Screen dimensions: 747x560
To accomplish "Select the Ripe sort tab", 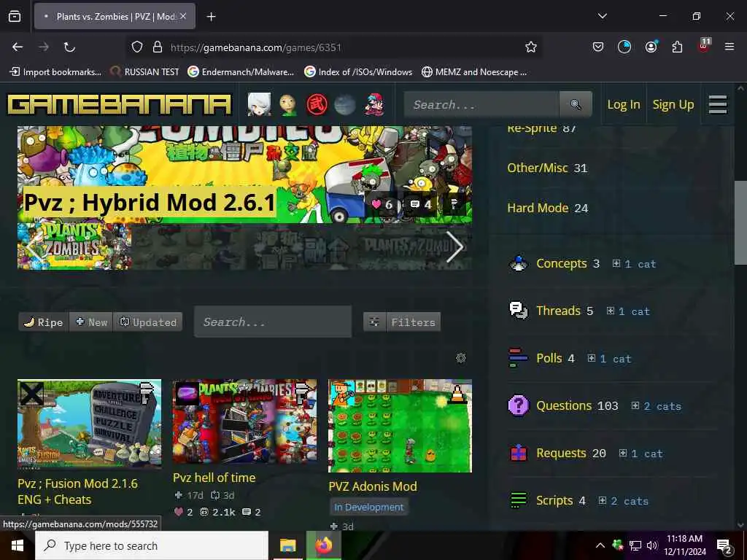I will tap(44, 322).
